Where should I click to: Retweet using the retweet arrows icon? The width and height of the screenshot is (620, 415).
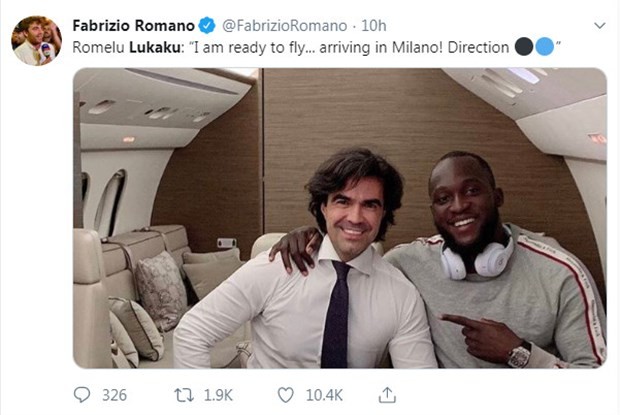(x=186, y=395)
